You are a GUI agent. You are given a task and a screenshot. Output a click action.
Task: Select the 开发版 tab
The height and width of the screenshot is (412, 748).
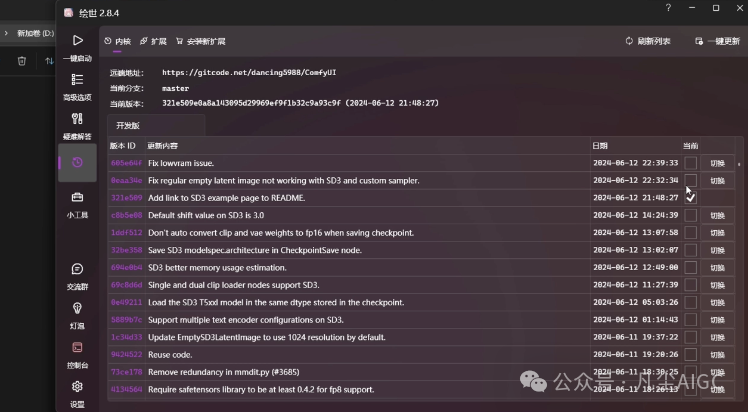(128, 126)
